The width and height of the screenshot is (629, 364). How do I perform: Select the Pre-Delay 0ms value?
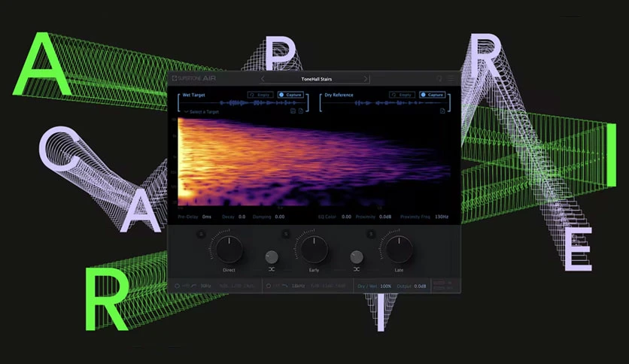[207, 217]
